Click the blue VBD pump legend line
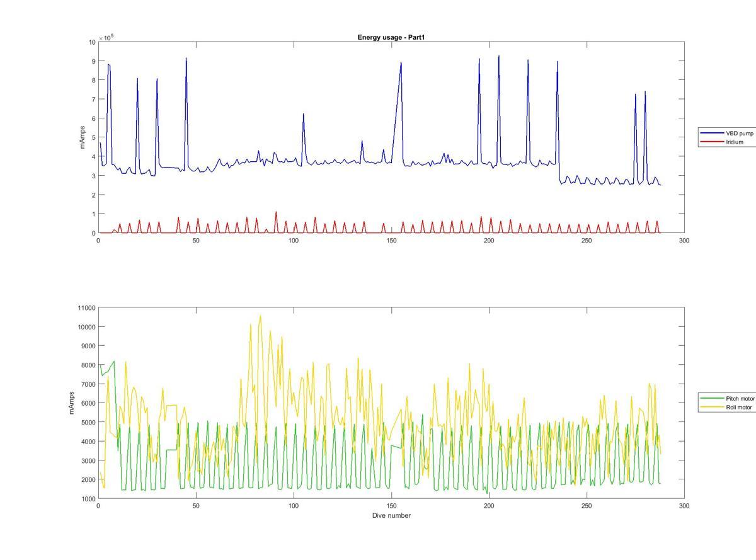 [x=712, y=134]
